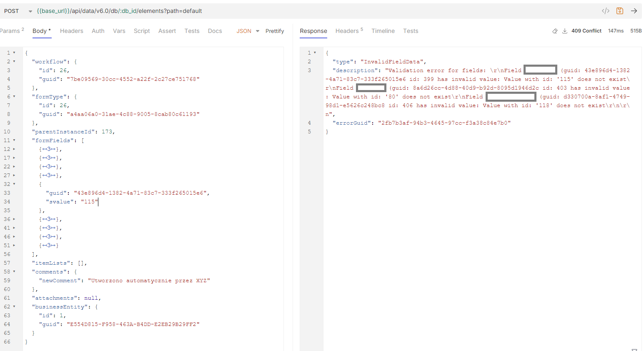
Task: Expand the folded object on line 17
Action: (x=14, y=158)
